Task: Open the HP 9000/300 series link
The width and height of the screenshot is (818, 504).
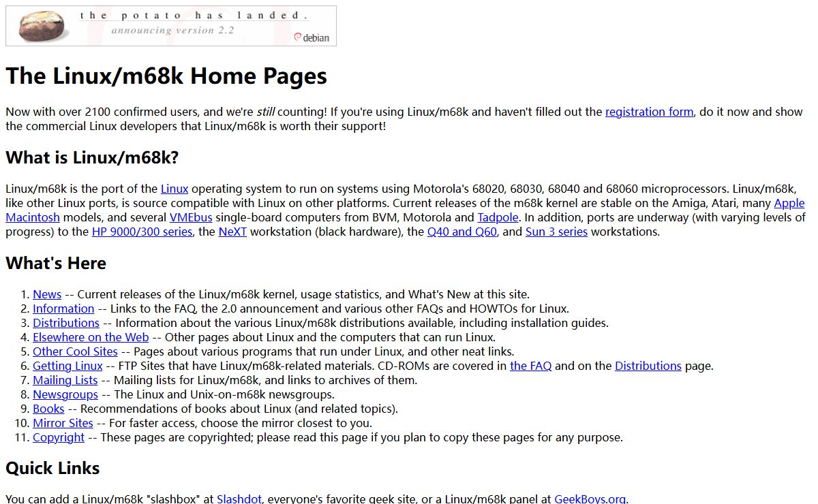Action: coord(142,232)
